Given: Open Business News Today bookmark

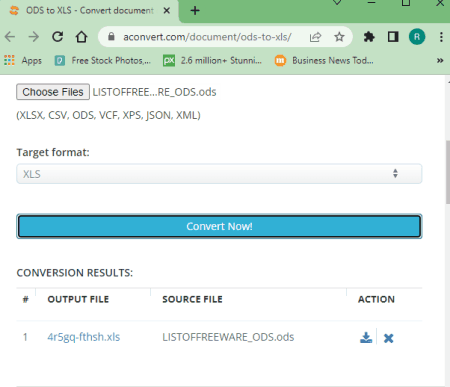Looking at the screenshot, I should point(324,61).
